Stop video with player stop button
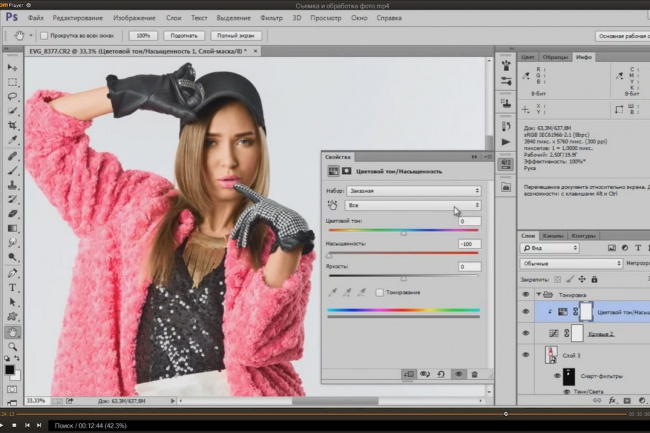Image resolution: width=650 pixels, height=433 pixels. (x=14, y=425)
